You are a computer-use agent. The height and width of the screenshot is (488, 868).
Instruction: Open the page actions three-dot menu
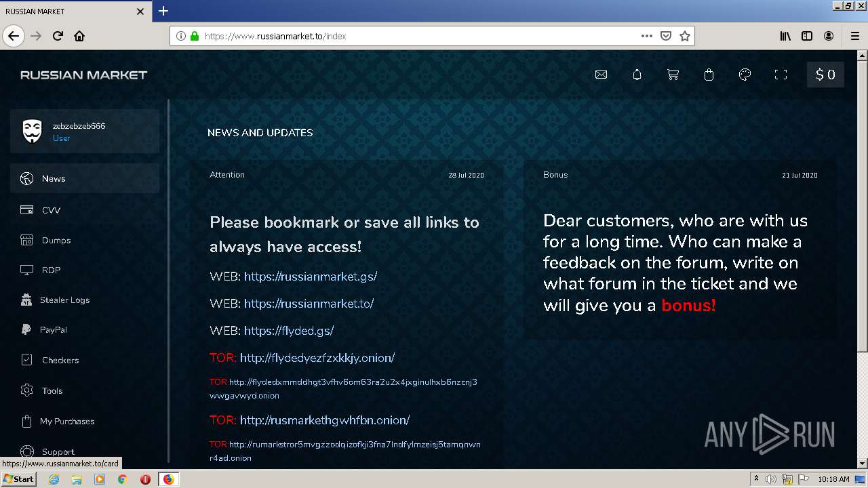tap(646, 36)
